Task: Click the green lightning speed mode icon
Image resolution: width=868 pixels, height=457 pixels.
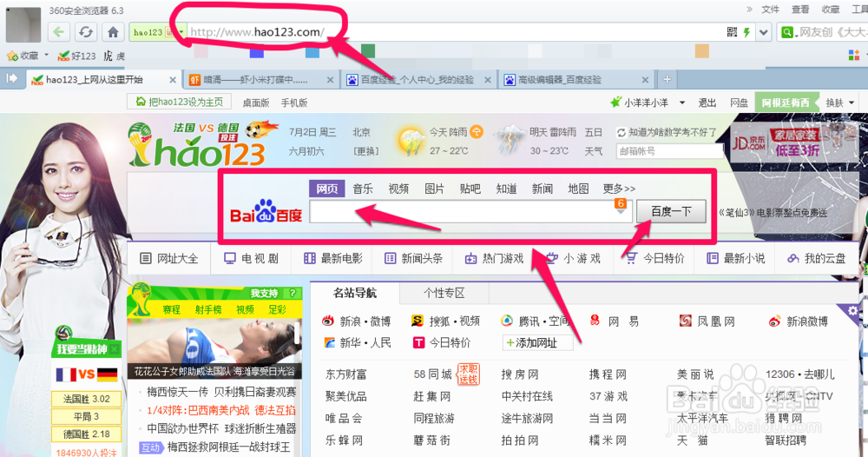Action: tap(746, 32)
